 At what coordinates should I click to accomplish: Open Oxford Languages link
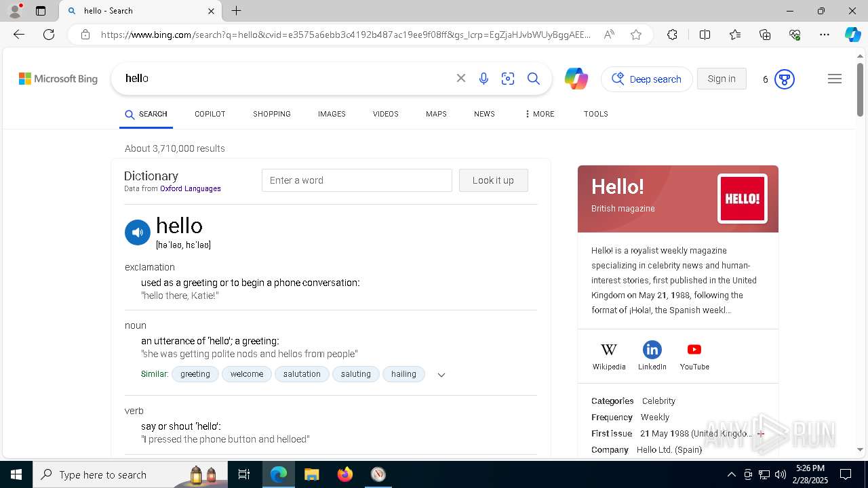click(x=191, y=188)
